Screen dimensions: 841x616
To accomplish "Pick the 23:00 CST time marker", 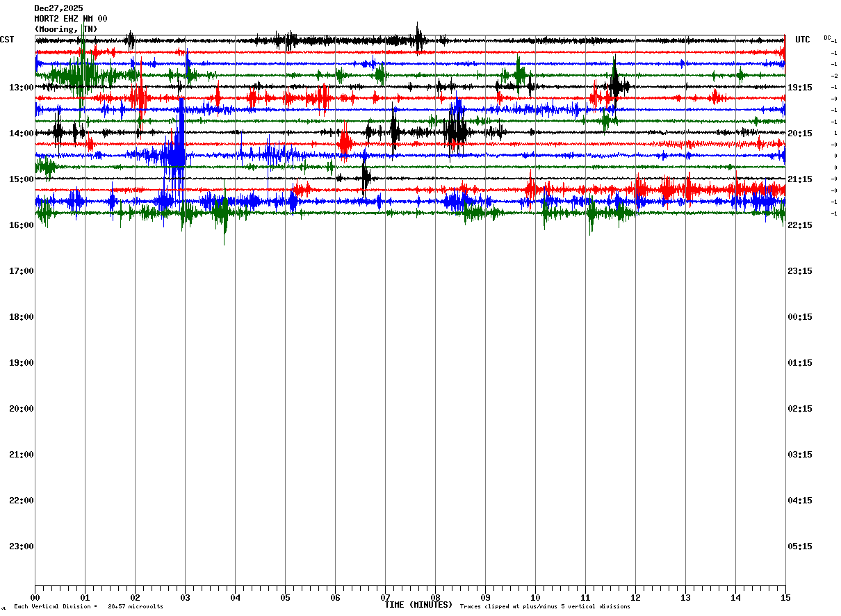I will (x=21, y=546).
